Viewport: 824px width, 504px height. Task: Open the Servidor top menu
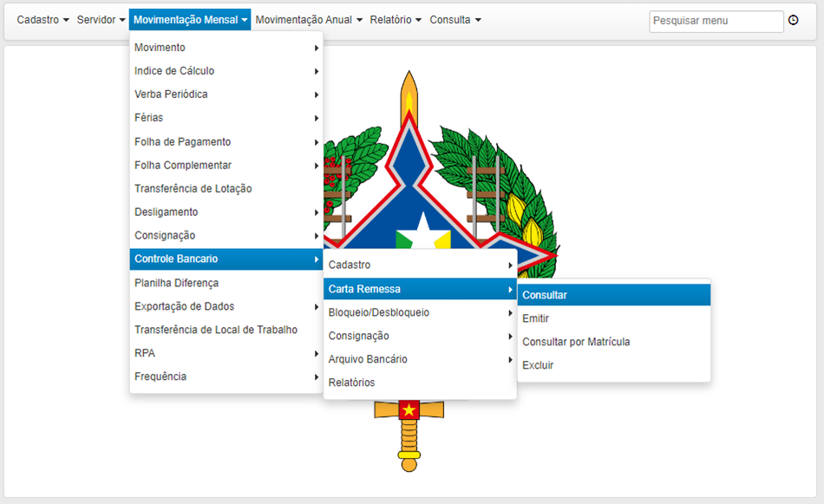pyautogui.click(x=101, y=20)
